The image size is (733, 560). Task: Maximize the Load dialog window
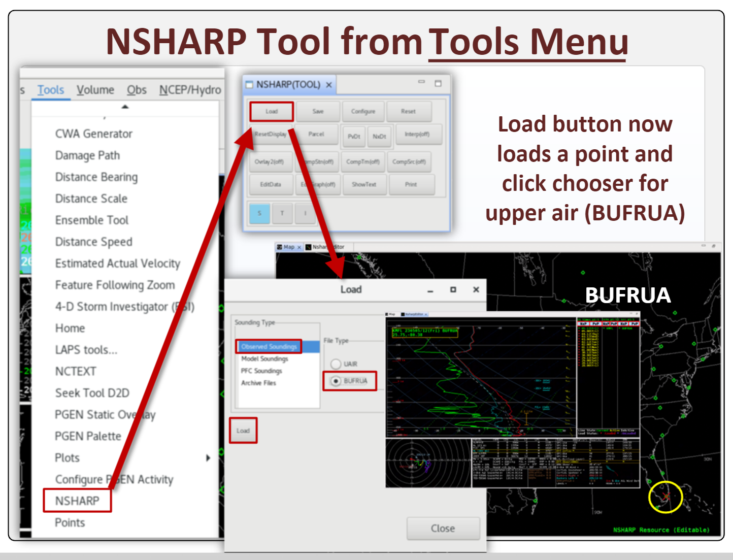(x=453, y=289)
